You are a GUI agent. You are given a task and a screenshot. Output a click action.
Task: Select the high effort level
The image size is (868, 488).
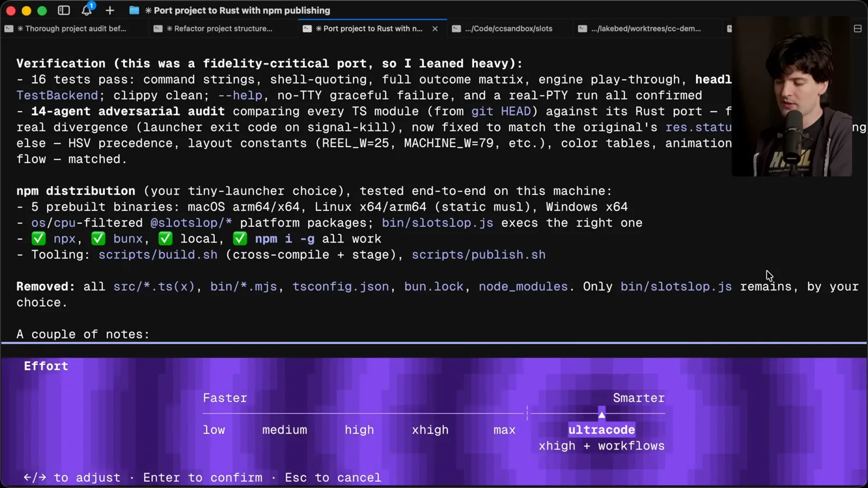[x=359, y=430]
